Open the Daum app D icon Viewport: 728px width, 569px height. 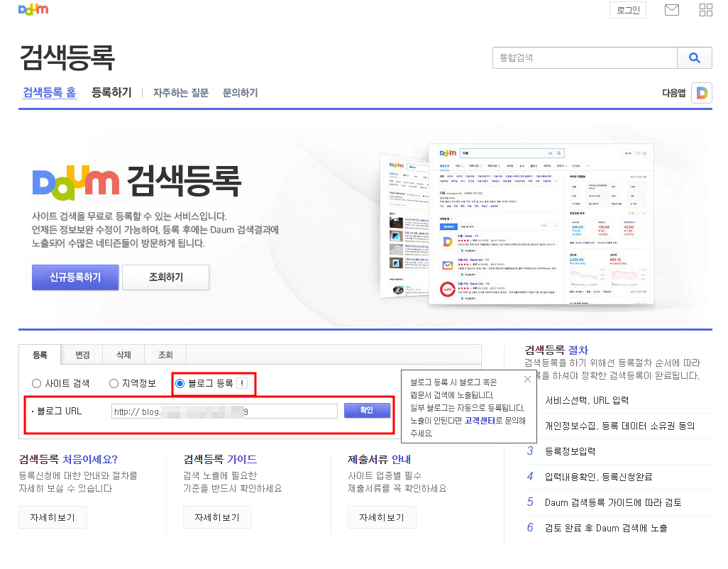tap(702, 93)
